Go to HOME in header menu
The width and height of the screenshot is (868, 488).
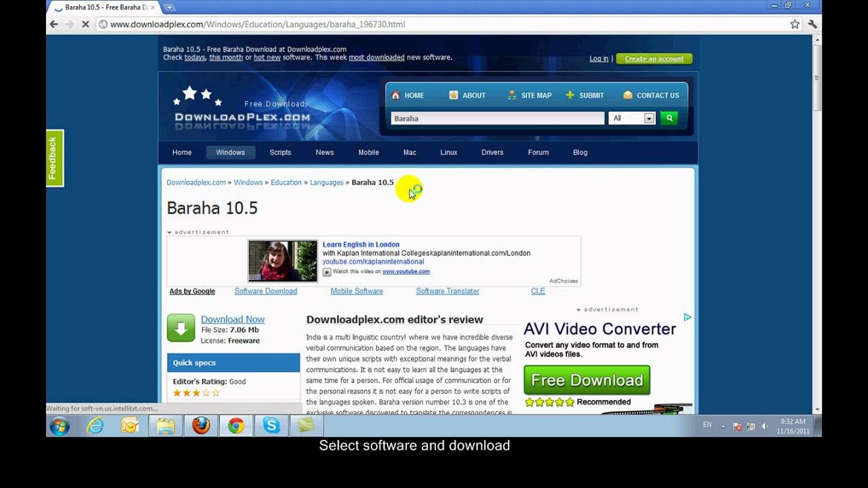pos(408,96)
